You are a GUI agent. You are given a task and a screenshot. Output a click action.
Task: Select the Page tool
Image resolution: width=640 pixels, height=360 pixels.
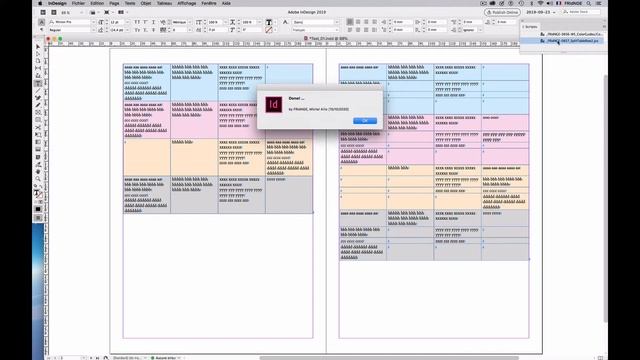coord(38,62)
